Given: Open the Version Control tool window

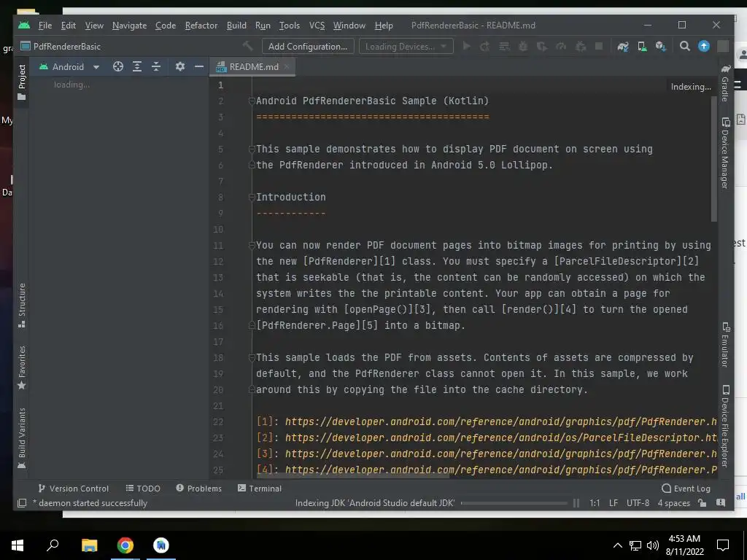Looking at the screenshot, I should (74, 489).
